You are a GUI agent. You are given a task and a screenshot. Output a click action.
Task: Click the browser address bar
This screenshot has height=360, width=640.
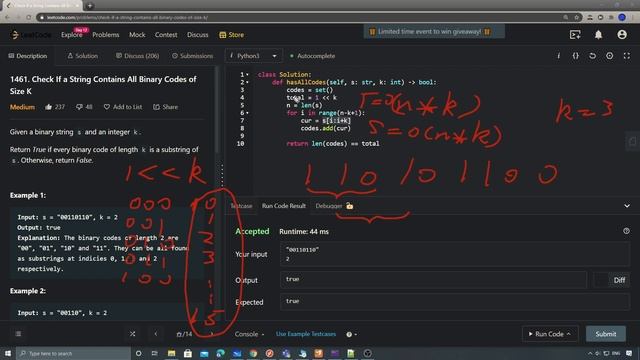tap(302, 18)
